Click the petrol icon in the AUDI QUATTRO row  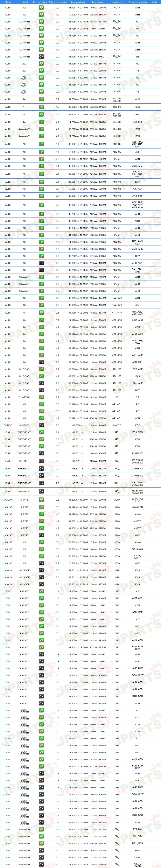[41, 397]
